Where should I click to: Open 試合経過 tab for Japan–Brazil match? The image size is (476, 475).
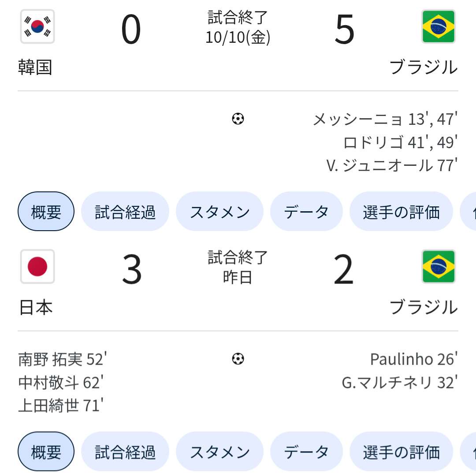[x=125, y=452]
